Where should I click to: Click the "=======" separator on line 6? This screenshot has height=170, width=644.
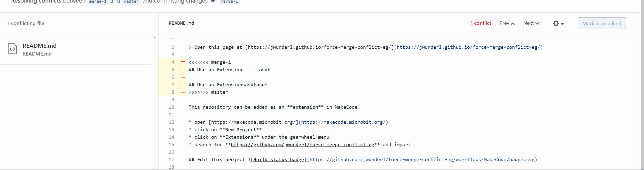point(198,77)
